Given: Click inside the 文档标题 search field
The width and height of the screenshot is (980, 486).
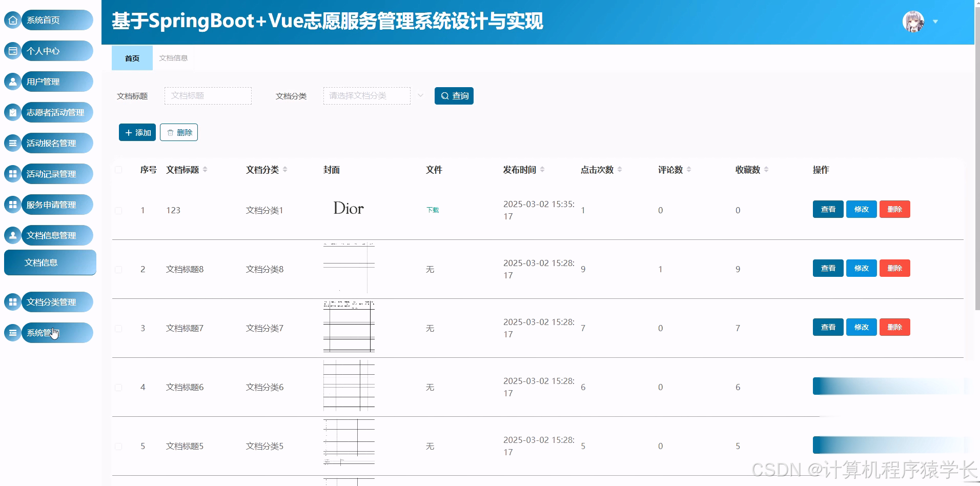Looking at the screenshot, I should (x=207, y=95).
